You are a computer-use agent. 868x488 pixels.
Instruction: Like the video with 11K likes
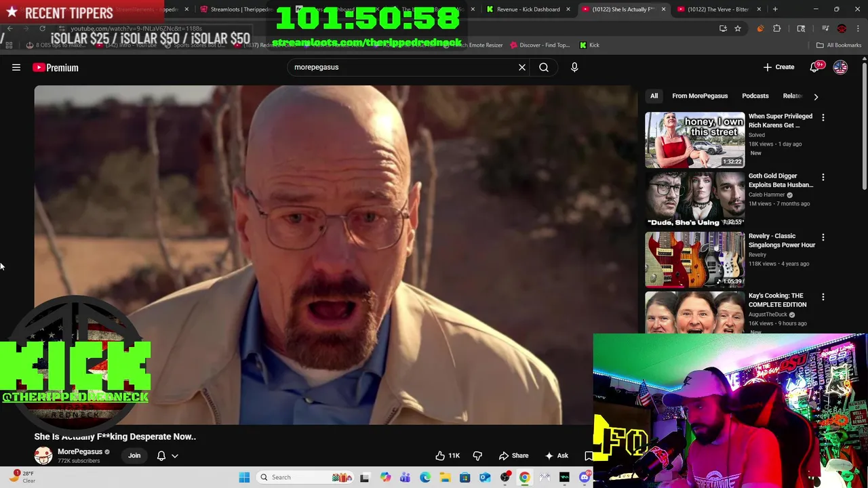click(x=448, y=455)
